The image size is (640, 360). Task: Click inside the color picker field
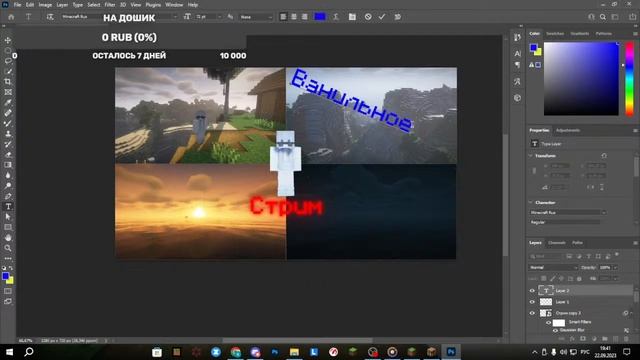[581, 79]
